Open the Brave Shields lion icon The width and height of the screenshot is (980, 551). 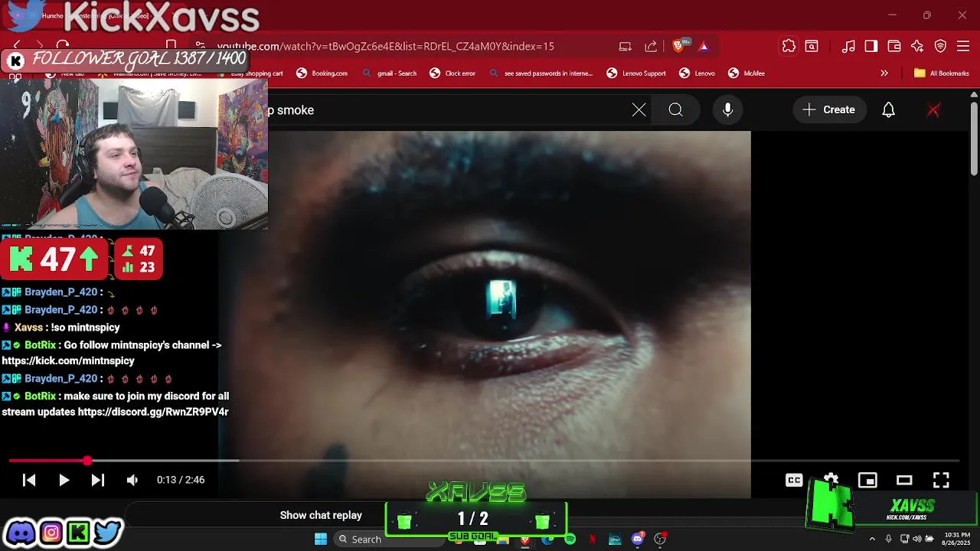click(x=678, y=46)
